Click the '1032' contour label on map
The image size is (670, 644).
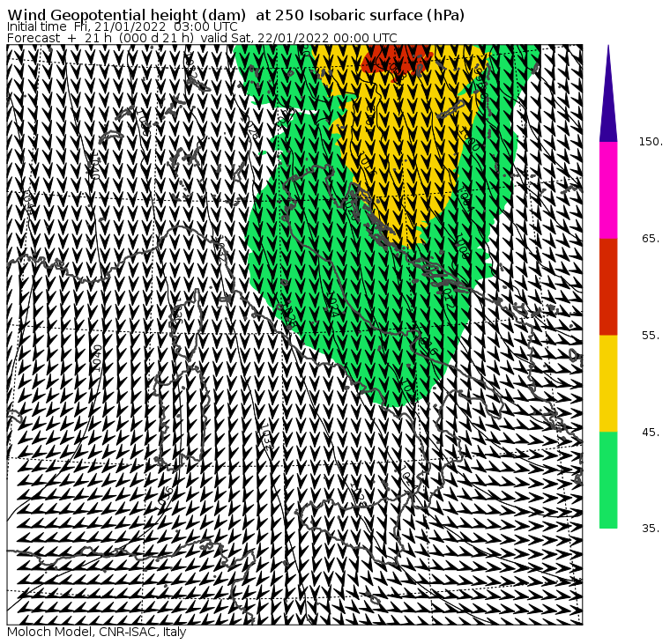coord(265,436)
